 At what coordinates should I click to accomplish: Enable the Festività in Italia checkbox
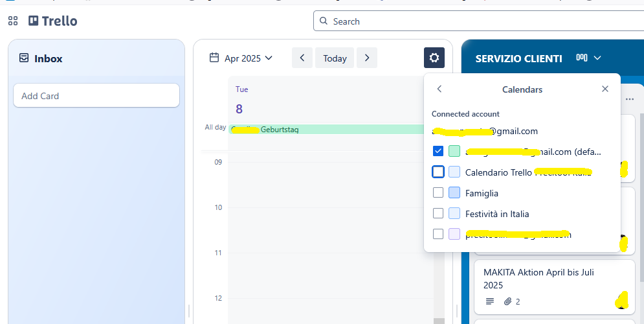pos(438,213)
